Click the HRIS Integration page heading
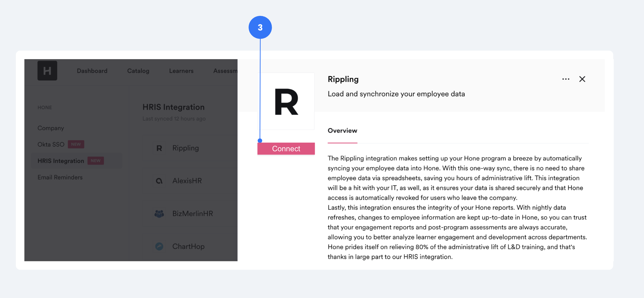644x298 pixels. [x=174, y=107]
